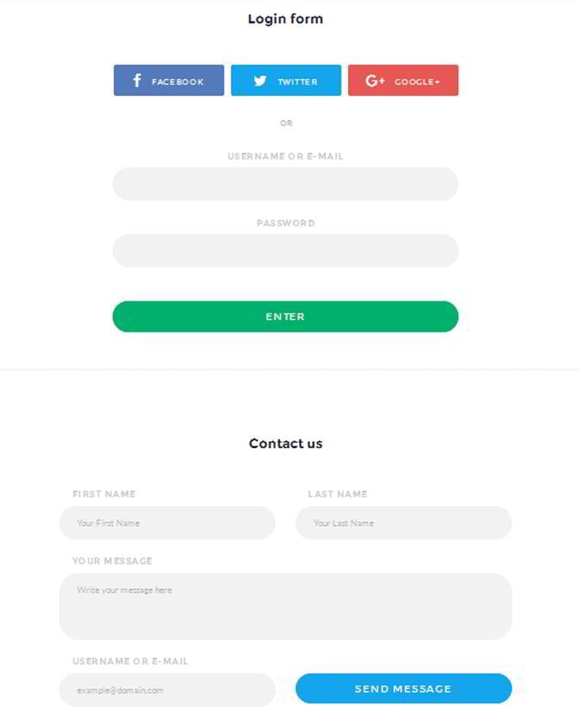
Task: Select the Your Last Name input
Action: 404,522
